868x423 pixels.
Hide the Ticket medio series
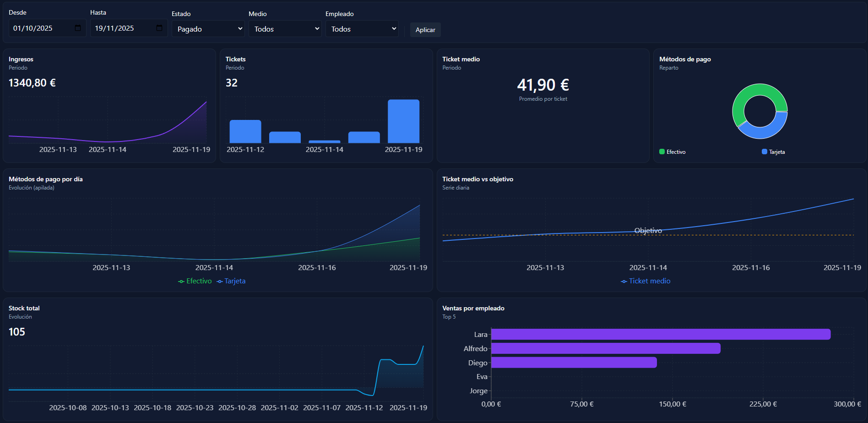pos(649,281)
